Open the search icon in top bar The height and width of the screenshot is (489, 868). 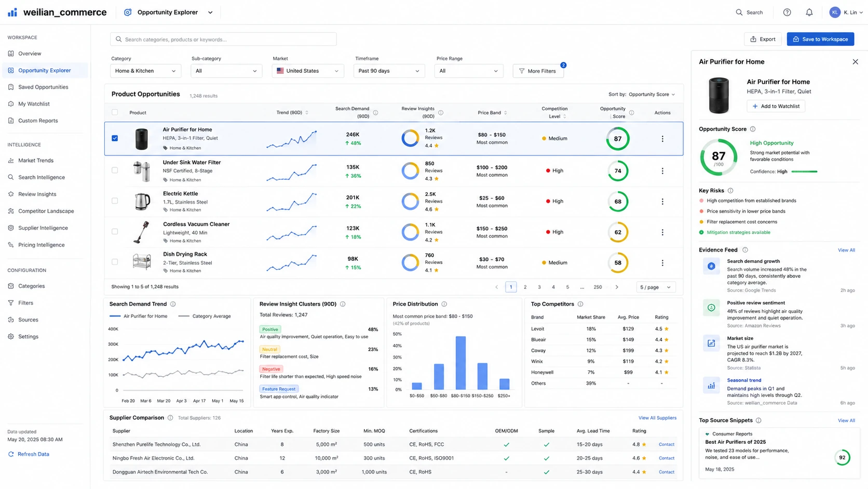click(739, 12)
